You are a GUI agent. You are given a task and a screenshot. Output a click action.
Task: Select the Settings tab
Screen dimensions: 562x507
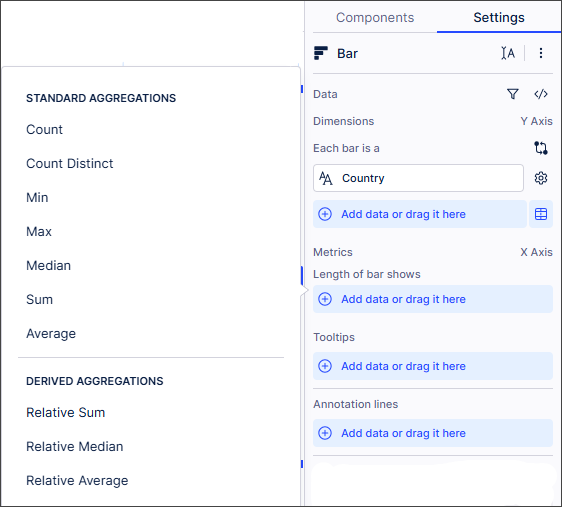pyautogui.click(x=499, y=18)
